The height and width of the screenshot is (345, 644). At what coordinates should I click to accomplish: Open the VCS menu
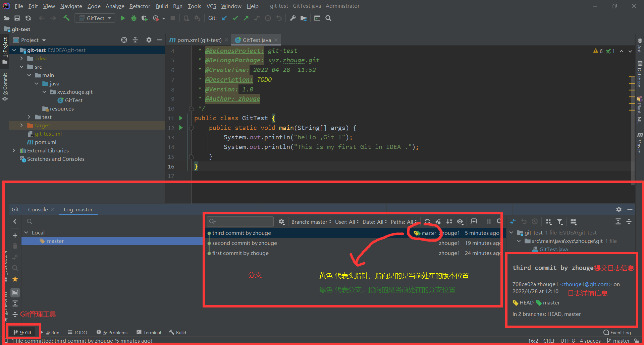click(x=211, y=6)
